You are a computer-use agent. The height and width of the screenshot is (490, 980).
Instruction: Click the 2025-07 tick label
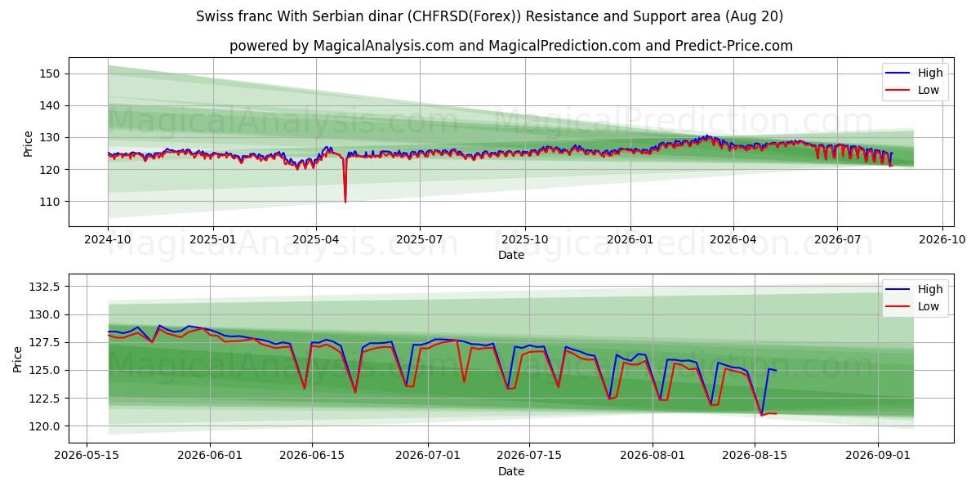[x=420, y=239]
